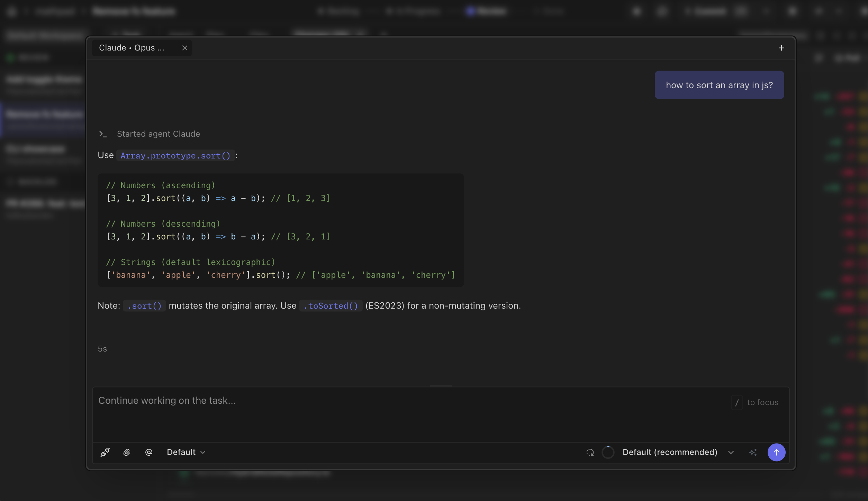Viewport: 868px width, 501px height.
Task: Click the '// Numbers (ascending)' comment line
Action: (161, 185)
